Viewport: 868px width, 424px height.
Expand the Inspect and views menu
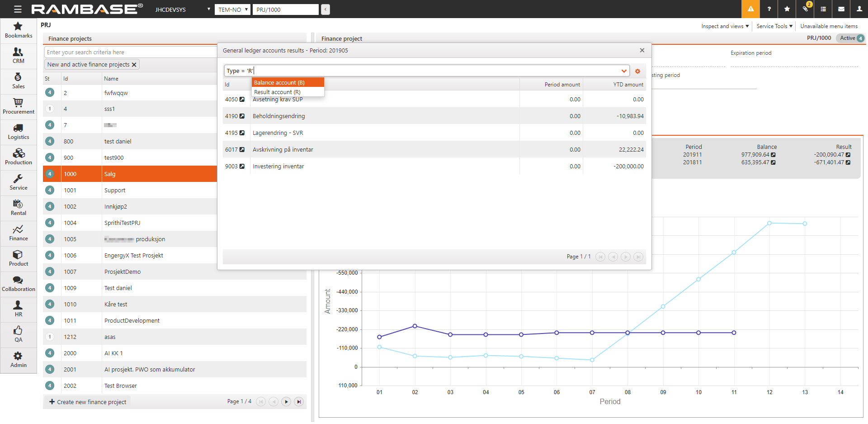(x=725, y=26)
